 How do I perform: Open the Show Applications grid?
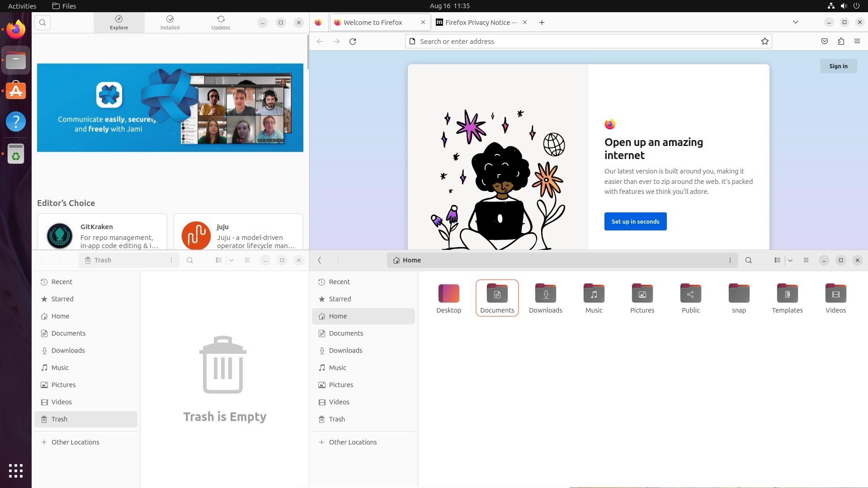(16, 471)
